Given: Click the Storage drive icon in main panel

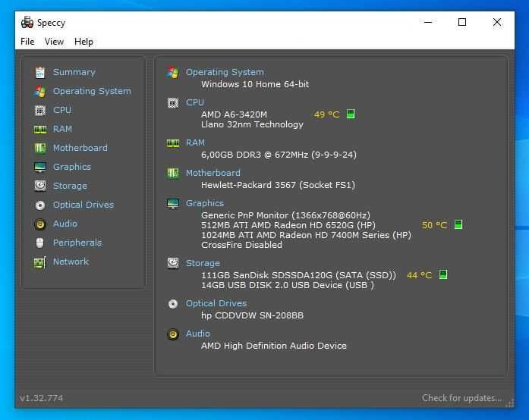Looking at the screenshot, I should point(173,263).
